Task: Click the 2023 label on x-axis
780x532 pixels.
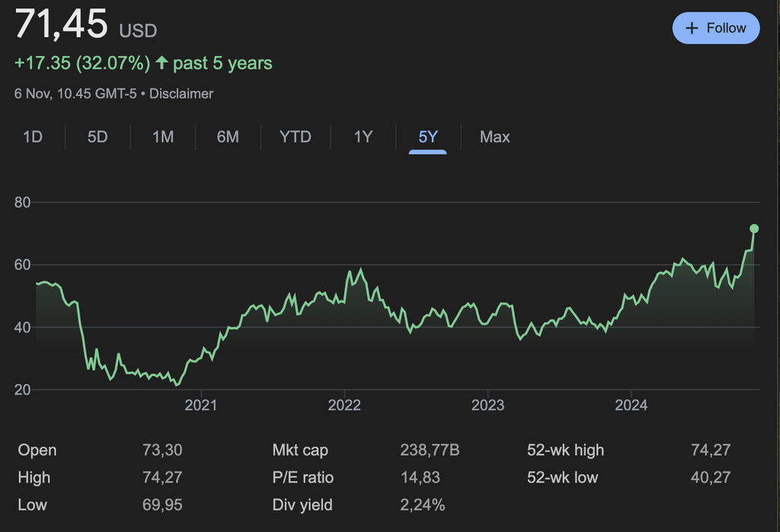Action: click(x=487, y=405)
